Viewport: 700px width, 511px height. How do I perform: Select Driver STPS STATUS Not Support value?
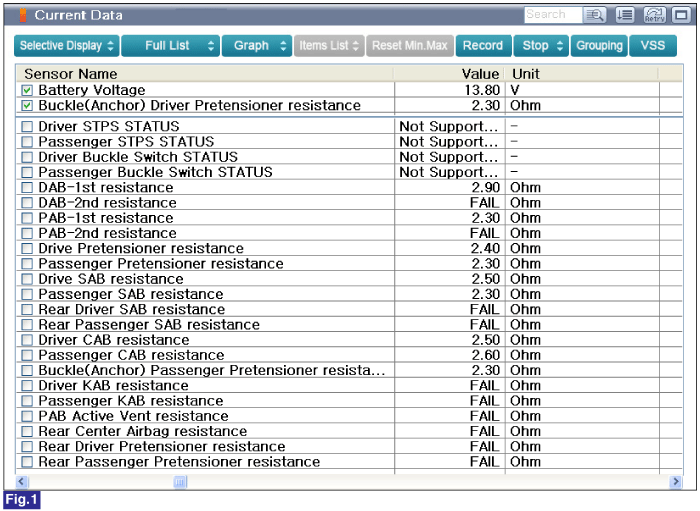[x=448, y=127]
